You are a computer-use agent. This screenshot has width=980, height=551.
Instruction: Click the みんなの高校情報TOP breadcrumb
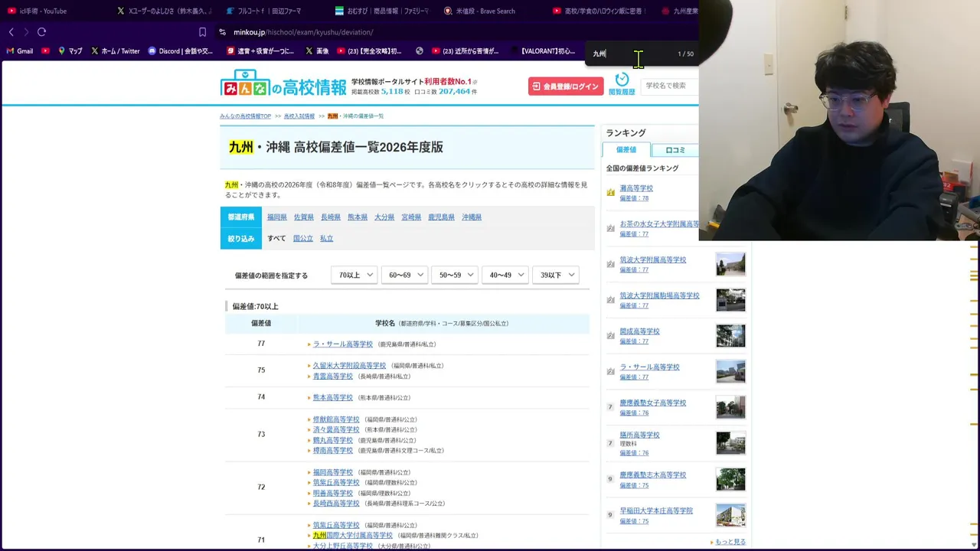tap(245, 116)
